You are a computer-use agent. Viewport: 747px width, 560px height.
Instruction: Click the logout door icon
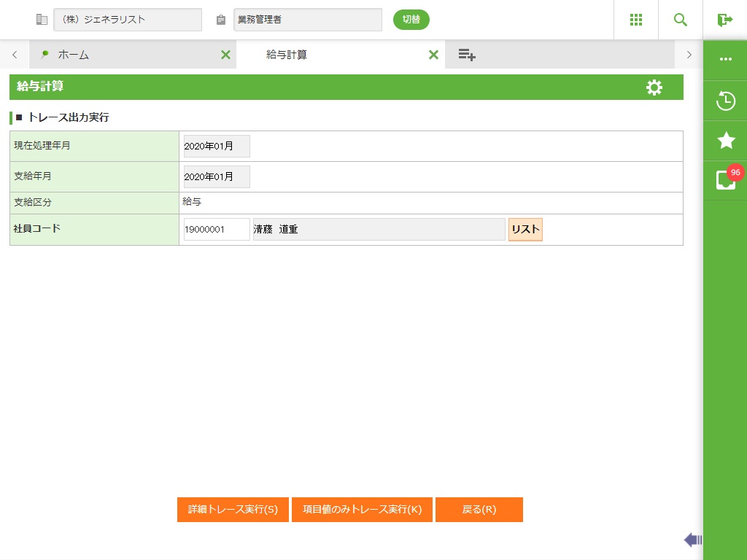[x=724, y=20]
